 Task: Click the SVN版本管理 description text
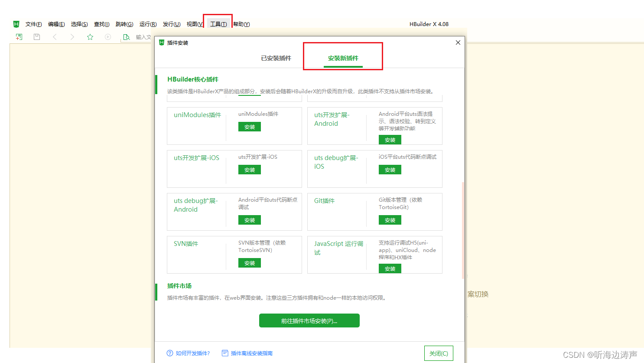[262, 246]
